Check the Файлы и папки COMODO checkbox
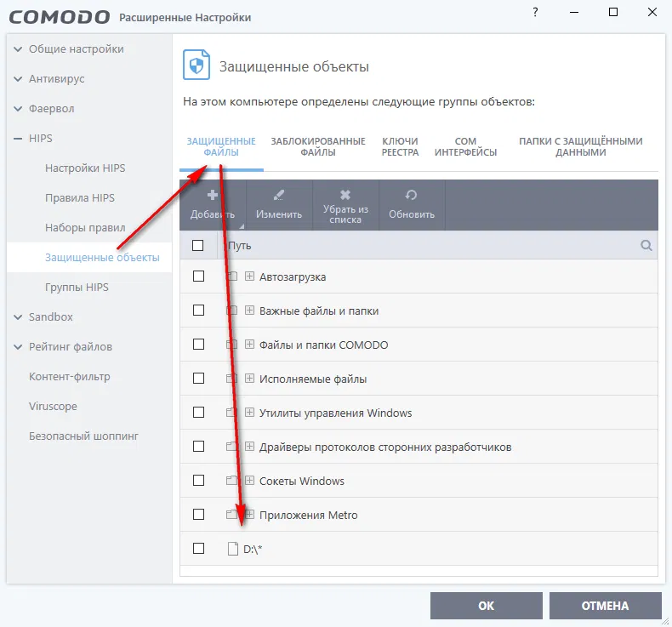 198,345
